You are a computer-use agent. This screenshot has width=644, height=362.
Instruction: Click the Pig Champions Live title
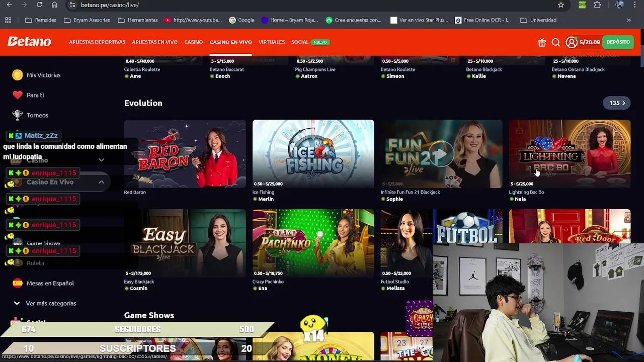(x=315, y=69)
